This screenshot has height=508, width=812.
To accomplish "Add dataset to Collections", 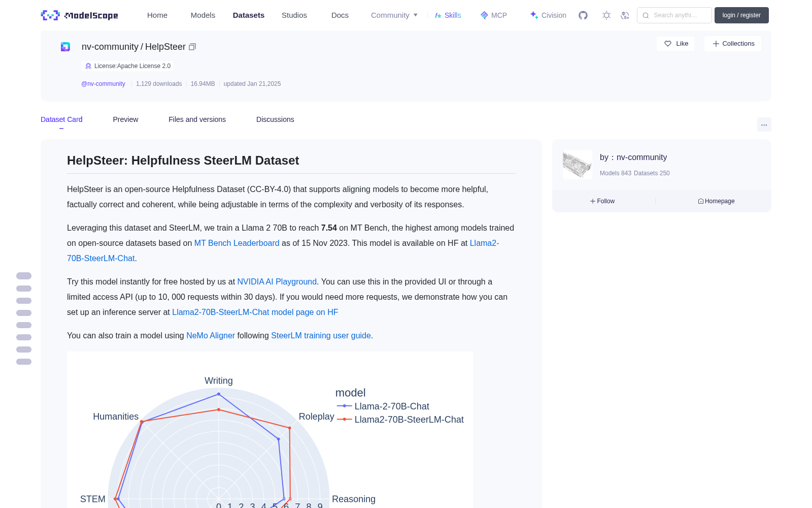I will (733, 44).
